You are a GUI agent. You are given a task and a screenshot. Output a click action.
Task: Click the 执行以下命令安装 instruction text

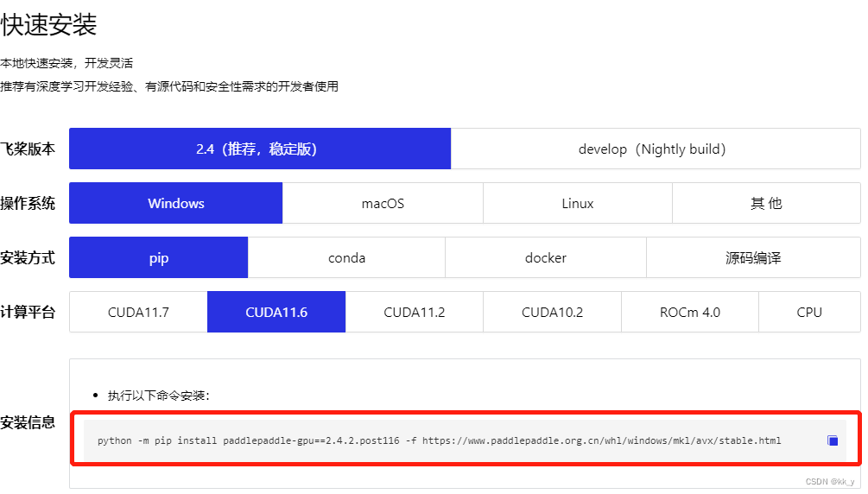click(158, 396)
